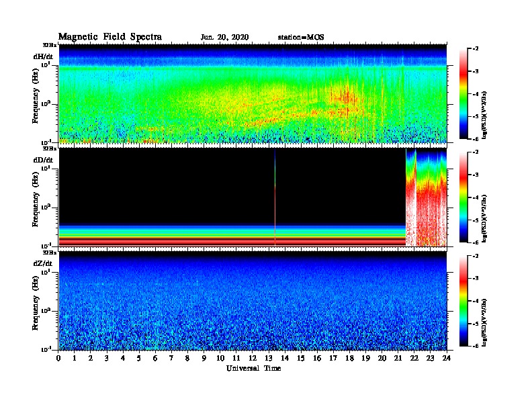Click the 10^0 frequency tick of dH/dt panel
Screen dimensions: 532x411
[x=46, y=103]
